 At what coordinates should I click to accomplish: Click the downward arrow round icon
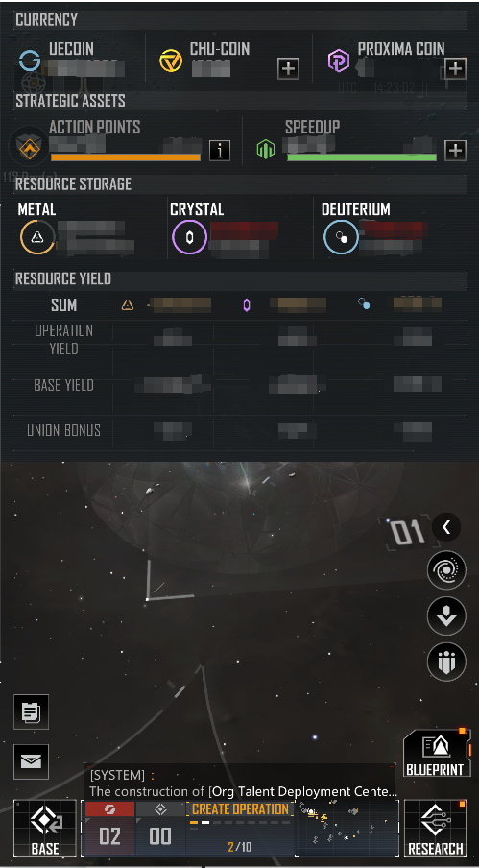pyautogui.click(x=446, y=616)
